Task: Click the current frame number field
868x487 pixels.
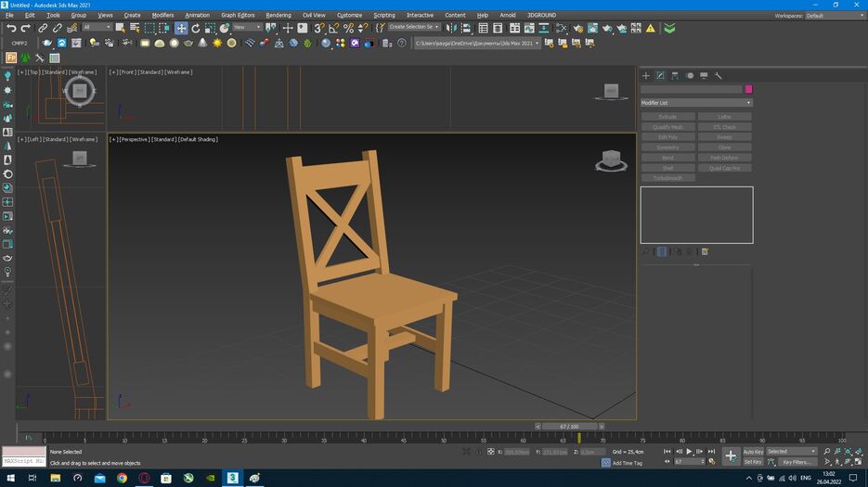Action: coord(686,462)
